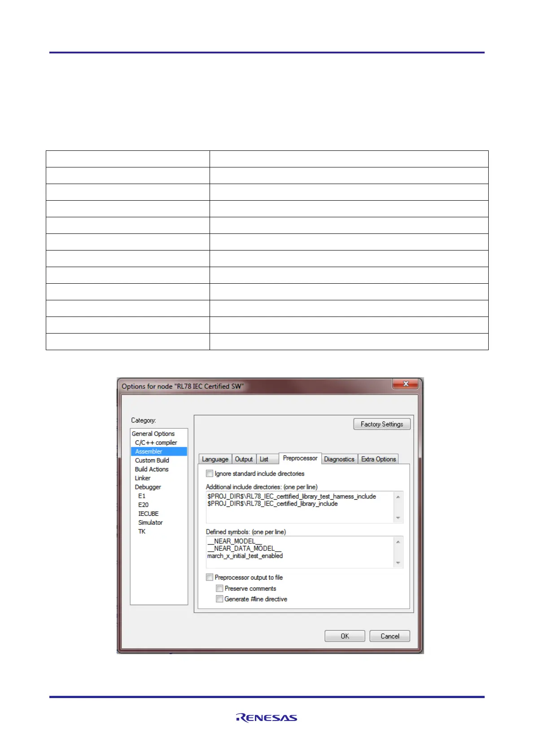The height and width of the screenshot is (756, 534).
Task: Toggle Preserve comments checkbox
Action: [x=219, y=589]
